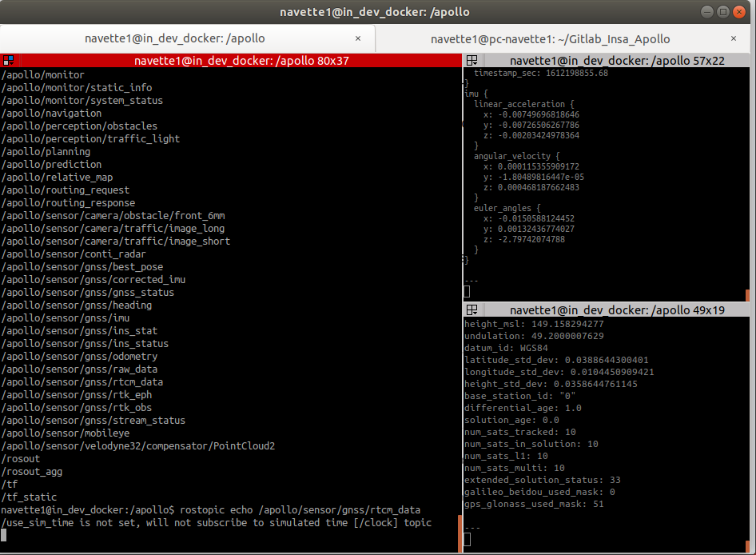Viewport: 756px width, 555px height.
Task: Open layout menu icon of 57x22 terminal pane
Action: 472,60
